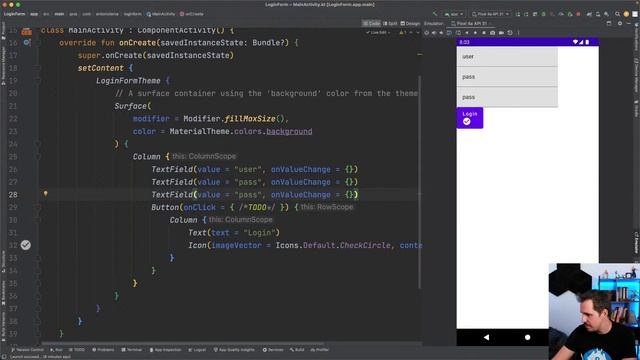Click the MainActivity breadcrumb
Screen dimensions: 640x360
[x=161, y=14]
